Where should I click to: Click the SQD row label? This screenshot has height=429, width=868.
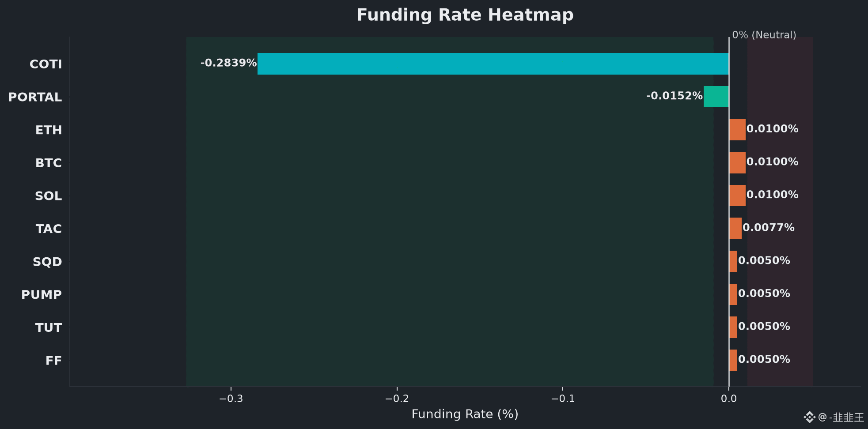[47, 262]
